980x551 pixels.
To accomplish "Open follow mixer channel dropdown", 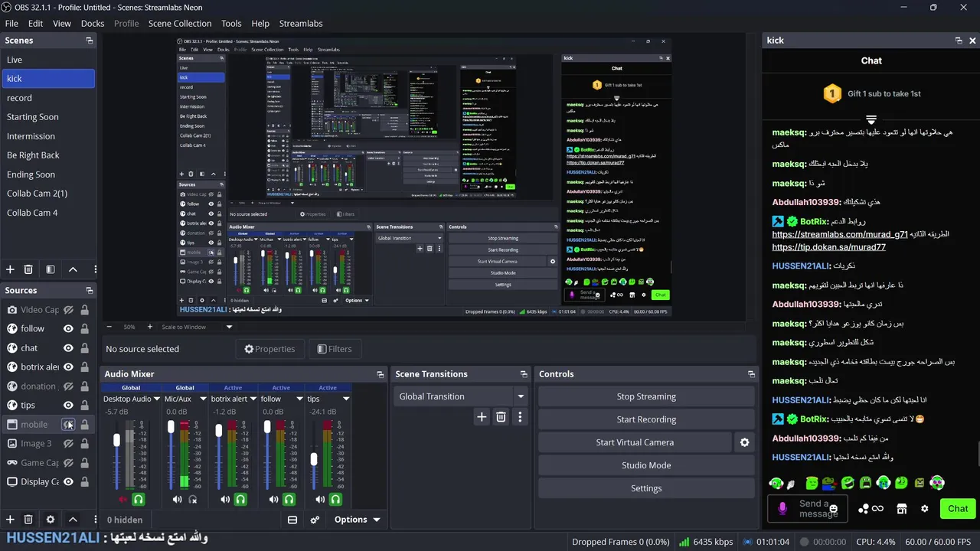I will point(299,399).
